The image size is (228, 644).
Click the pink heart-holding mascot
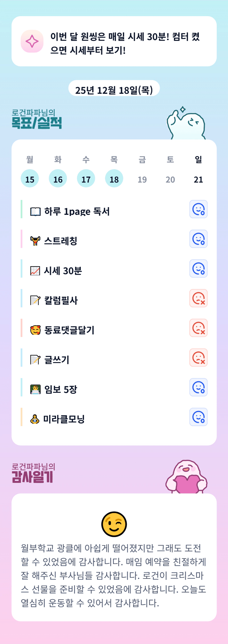point(186,477)
